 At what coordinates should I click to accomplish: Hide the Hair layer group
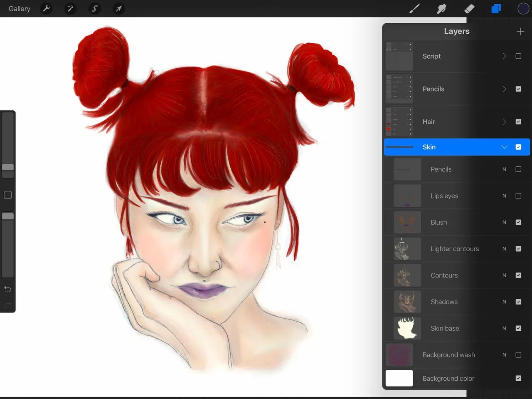[518, 122]
